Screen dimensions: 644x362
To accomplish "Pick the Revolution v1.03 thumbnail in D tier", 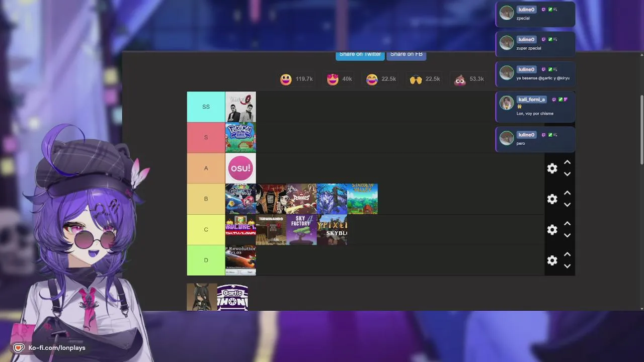I will pos(240,260).
